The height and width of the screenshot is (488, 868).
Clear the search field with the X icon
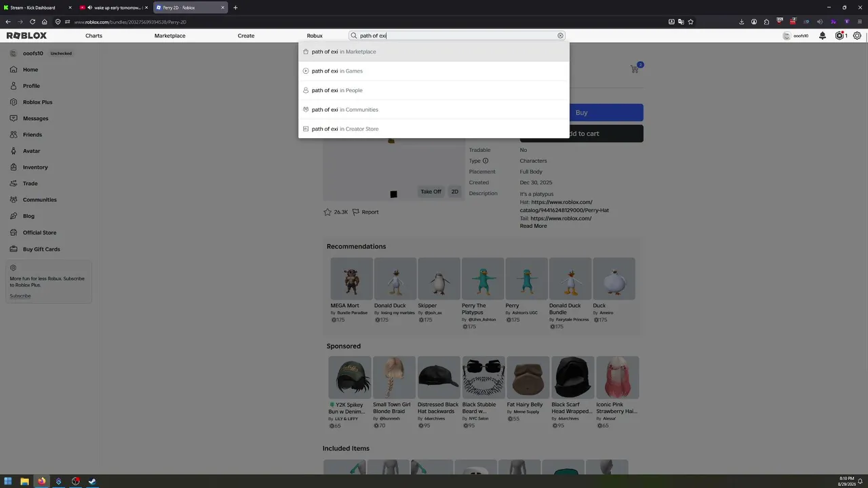pyautogui.click(x=560, y=35)
